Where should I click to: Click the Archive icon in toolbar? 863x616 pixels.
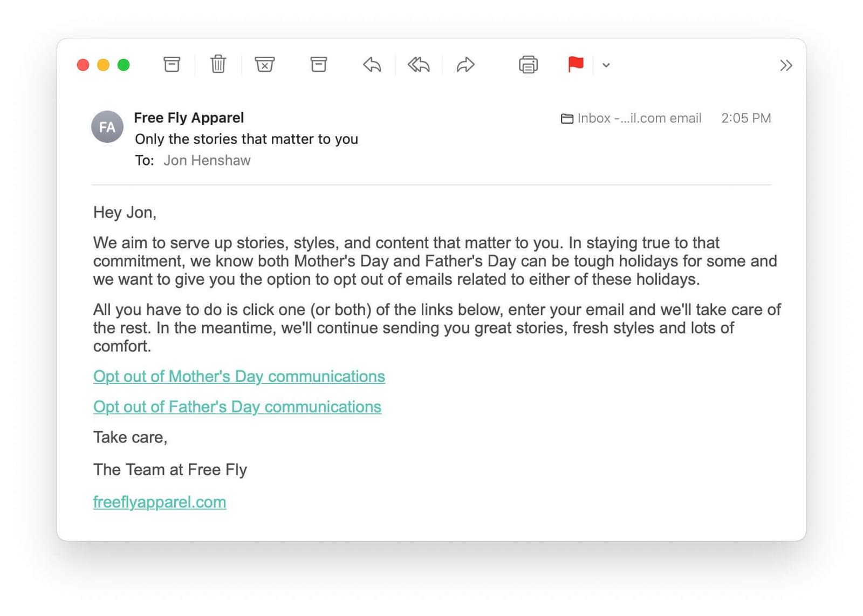[172, 65]
